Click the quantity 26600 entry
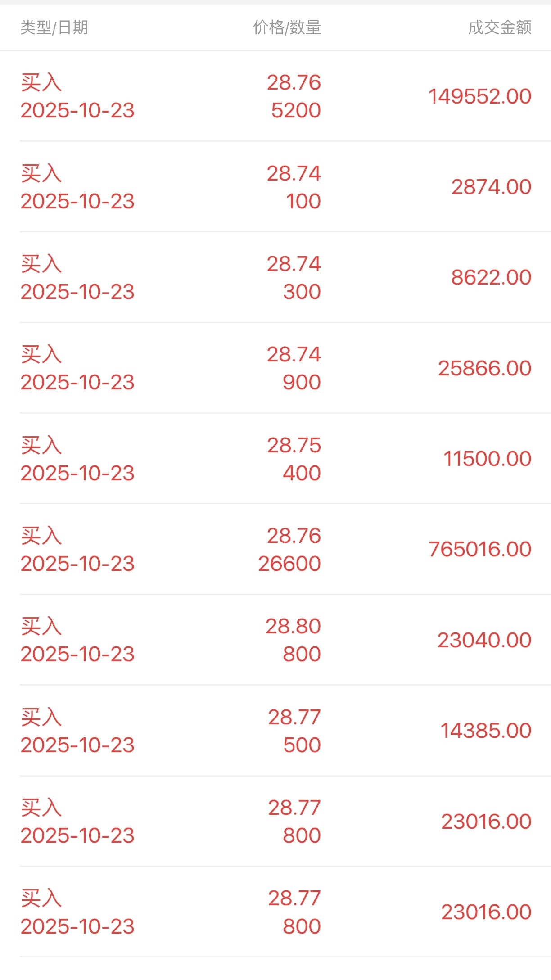This screenshot has width=551, height=980. 289,564
